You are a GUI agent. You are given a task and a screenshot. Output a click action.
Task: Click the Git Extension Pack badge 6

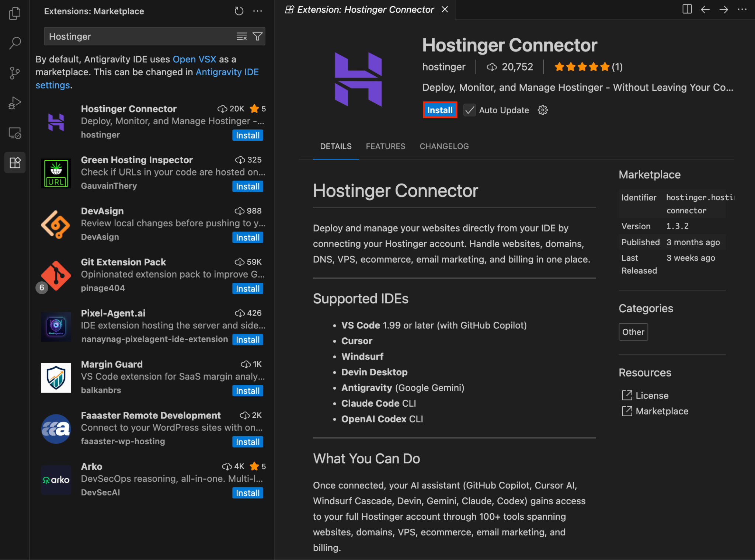click(x=42, y=288)
